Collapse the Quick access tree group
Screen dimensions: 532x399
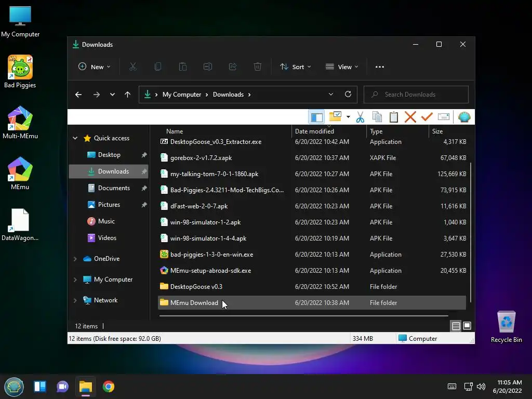(75, 138)
